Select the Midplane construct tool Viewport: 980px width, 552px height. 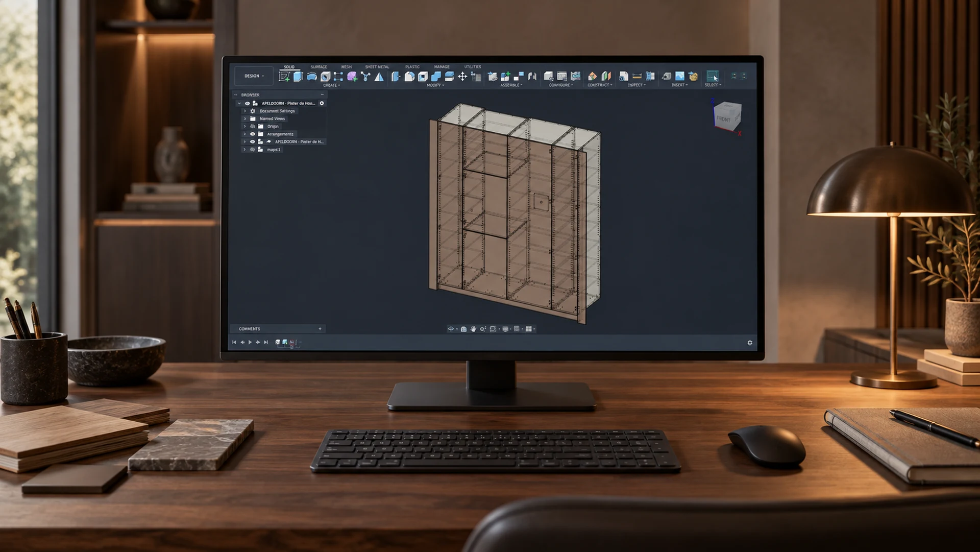tap(606, 77)
